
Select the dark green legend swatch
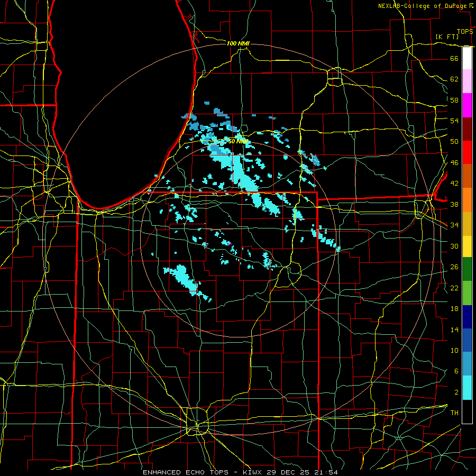point(467,269)
